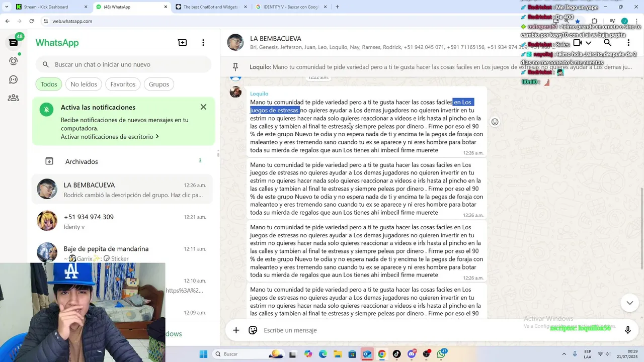
Task: Open a new browser tab
Action: [337, 7]
